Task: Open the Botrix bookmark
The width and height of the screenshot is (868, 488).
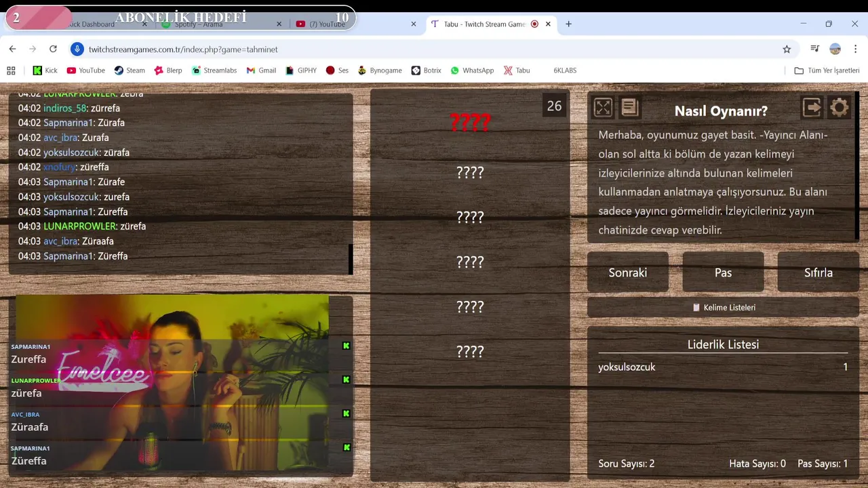Action: click(x=426, y=70)
